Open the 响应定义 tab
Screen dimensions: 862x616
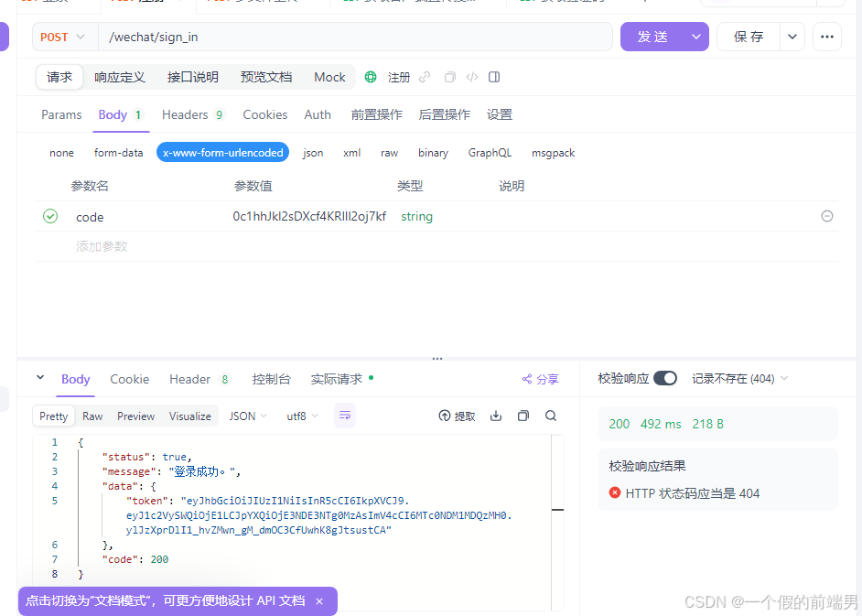[119, 77]
